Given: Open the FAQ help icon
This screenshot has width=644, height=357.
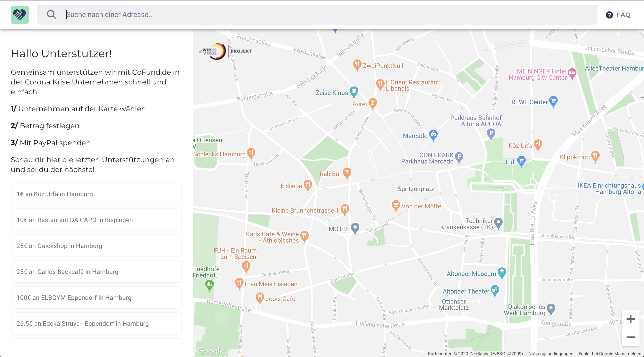Looking at the screenshot, I should [609, 15].
